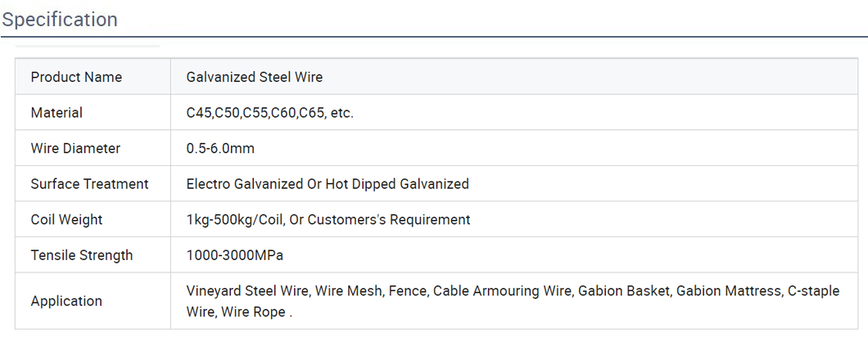This screenshot has height=337, width=868.
Task: Select the Tensile Strength label
Action: 82,255
